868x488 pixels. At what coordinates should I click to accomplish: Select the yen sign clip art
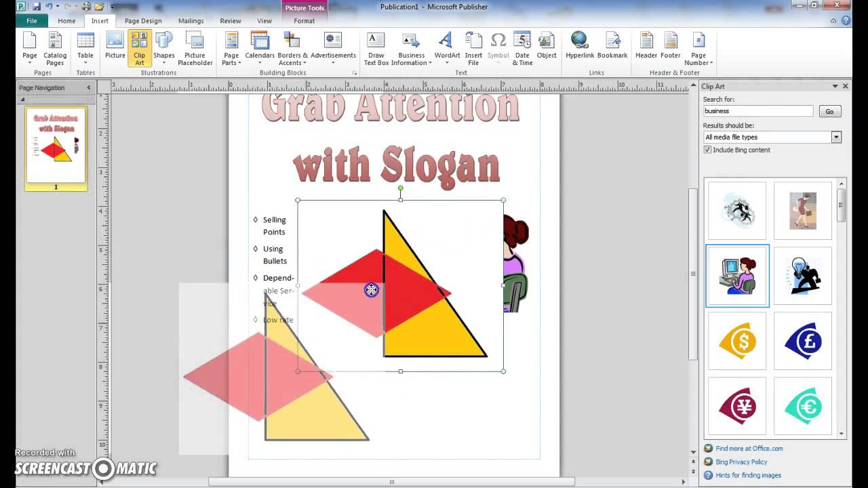click(x=737, y=406)
